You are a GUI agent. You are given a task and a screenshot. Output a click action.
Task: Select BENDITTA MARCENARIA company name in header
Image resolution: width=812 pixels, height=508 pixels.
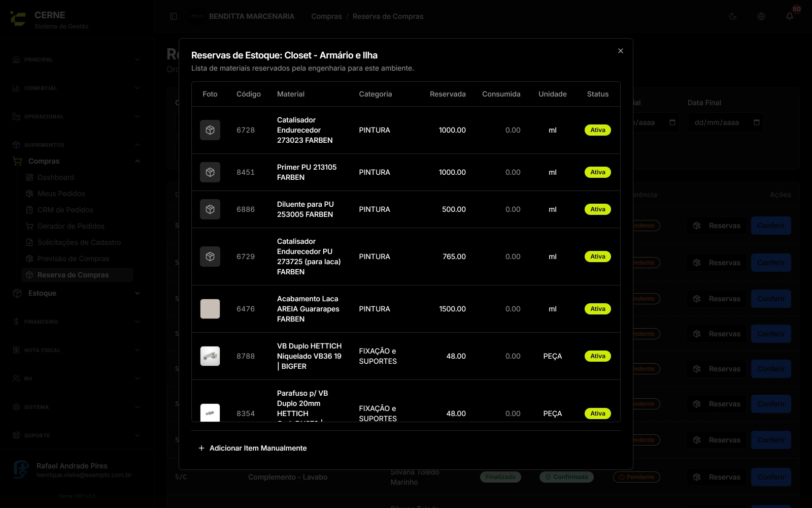coord(252,16)
